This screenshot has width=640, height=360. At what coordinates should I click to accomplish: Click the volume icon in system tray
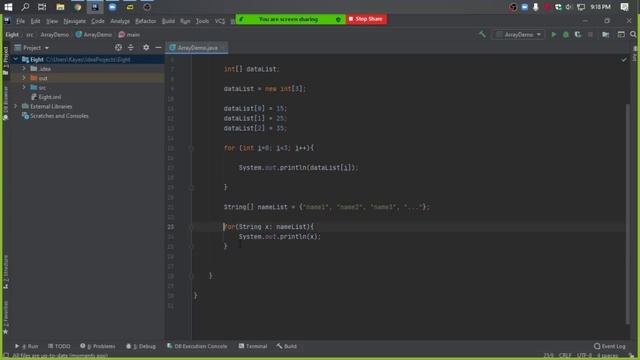tap(569, 7)
